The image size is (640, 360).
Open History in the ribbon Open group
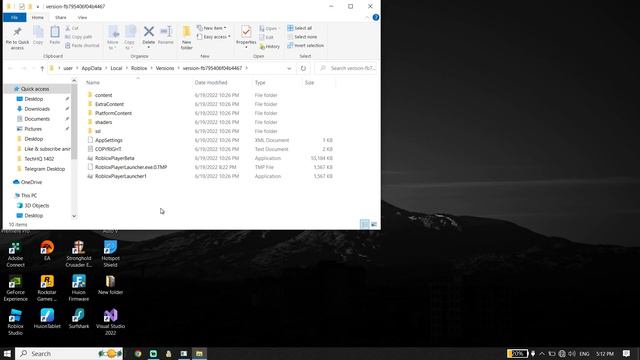pyautogui.click(x=270, y=47)
